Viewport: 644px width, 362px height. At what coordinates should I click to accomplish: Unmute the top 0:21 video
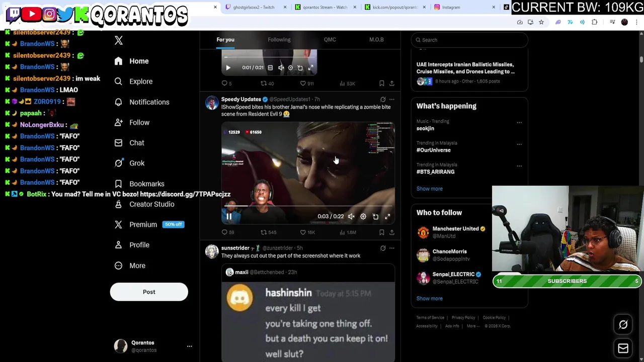tap(281, 68)
